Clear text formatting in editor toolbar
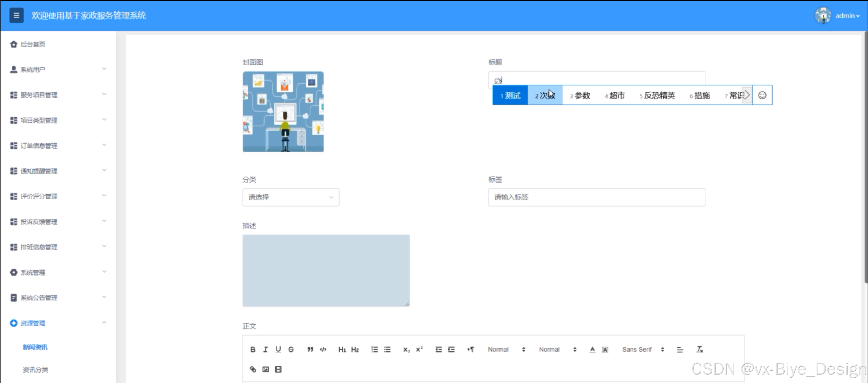 [700, 349]
